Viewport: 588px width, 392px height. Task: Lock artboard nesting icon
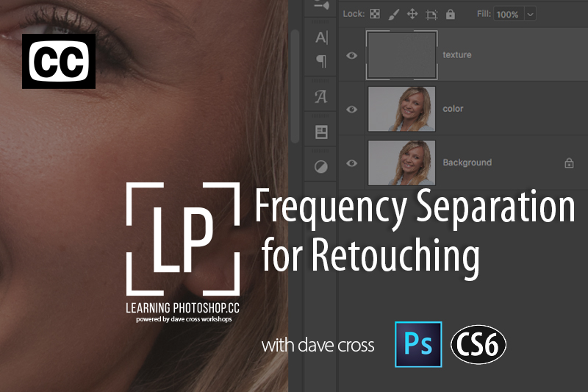coord(431,15)
